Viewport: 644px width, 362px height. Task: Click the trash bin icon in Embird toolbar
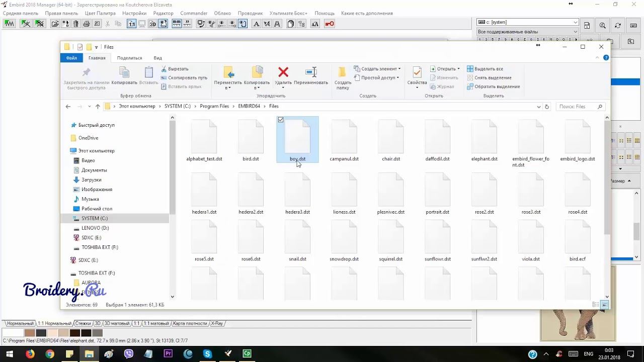pyautogui.click(x=76, y=24)
